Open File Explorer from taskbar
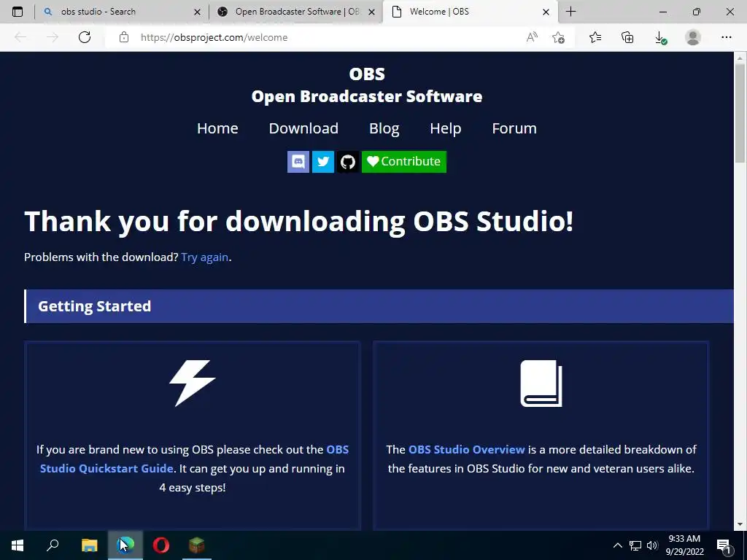The image size is (747, 560). (89, 545)
